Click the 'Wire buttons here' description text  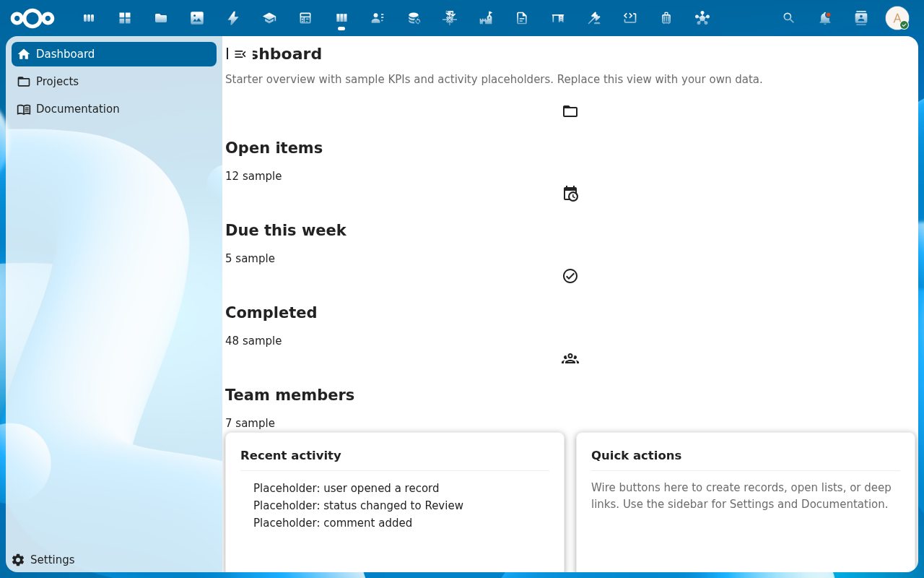coord(741,496)
